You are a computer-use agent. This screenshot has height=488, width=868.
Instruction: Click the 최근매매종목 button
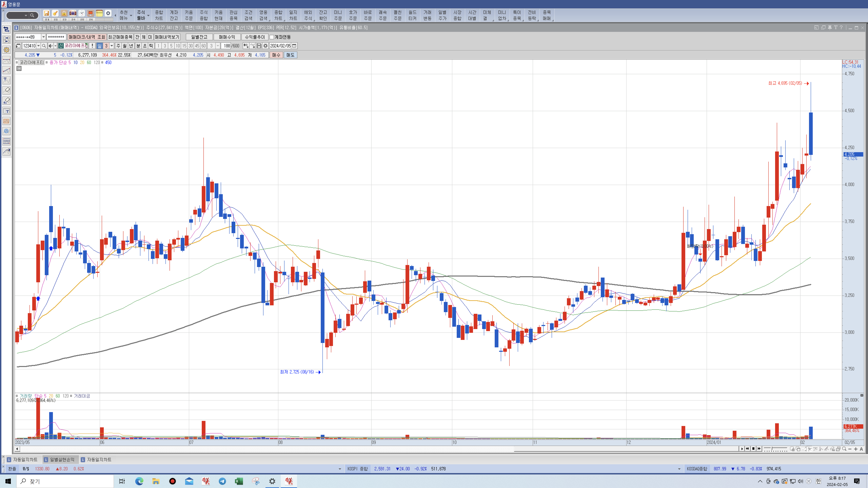pyautogui.click(x=120, y=37)
